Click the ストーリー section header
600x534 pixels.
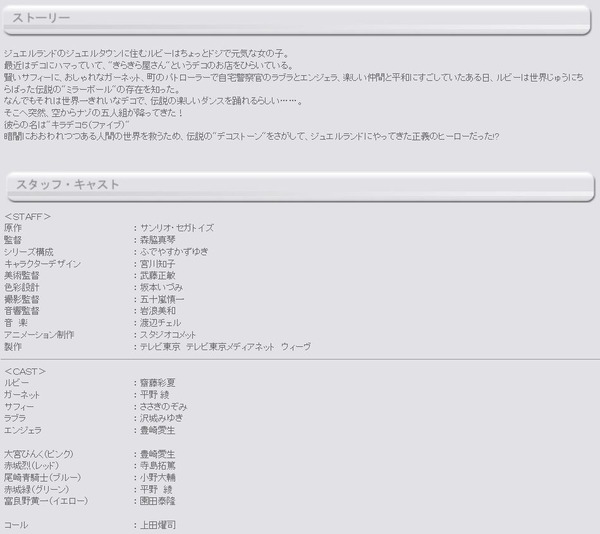(297, 20)
